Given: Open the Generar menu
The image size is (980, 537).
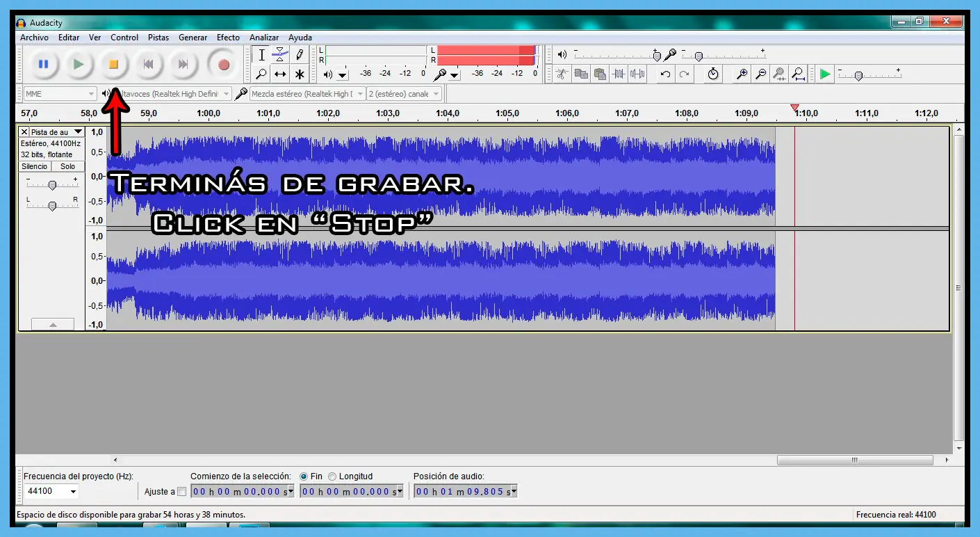Looking at the screenshot, I should click(x=193, y=38).
